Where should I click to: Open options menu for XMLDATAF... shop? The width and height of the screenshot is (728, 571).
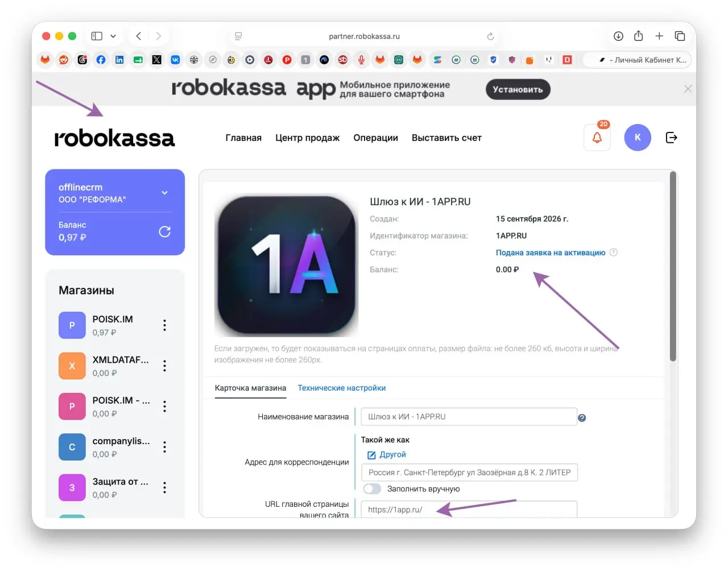[x=164, y=366]
